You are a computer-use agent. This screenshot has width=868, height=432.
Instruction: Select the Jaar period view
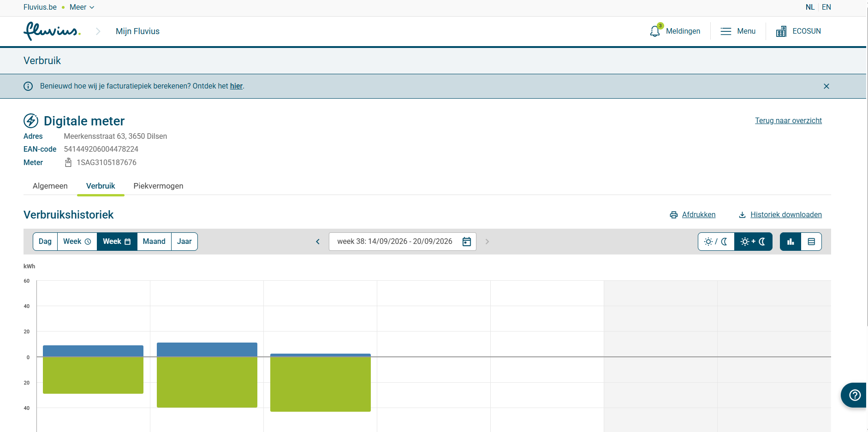tap(184, 242)
